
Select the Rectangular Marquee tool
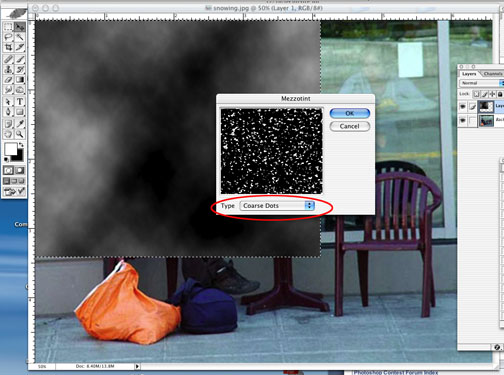point(8,27)
